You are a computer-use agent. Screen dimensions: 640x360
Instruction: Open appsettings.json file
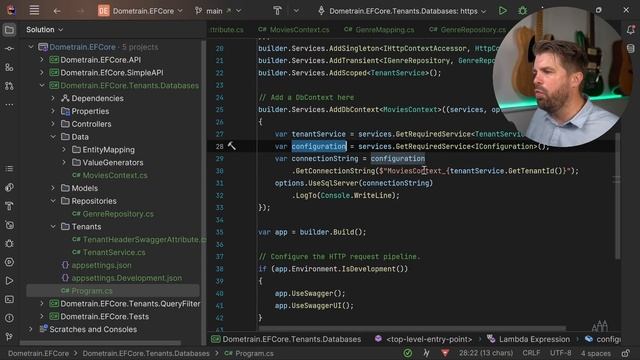click(x=101, y=265)
